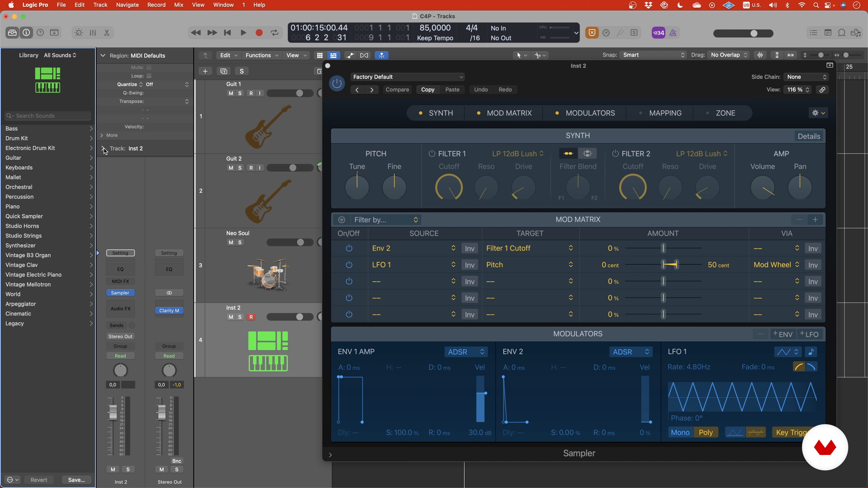The image size is (868, 488).
Task: Solo the Neo Soul track
Action: coord(240,242)
